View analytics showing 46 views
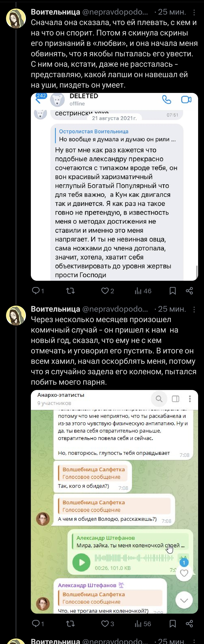 point(143,291)
